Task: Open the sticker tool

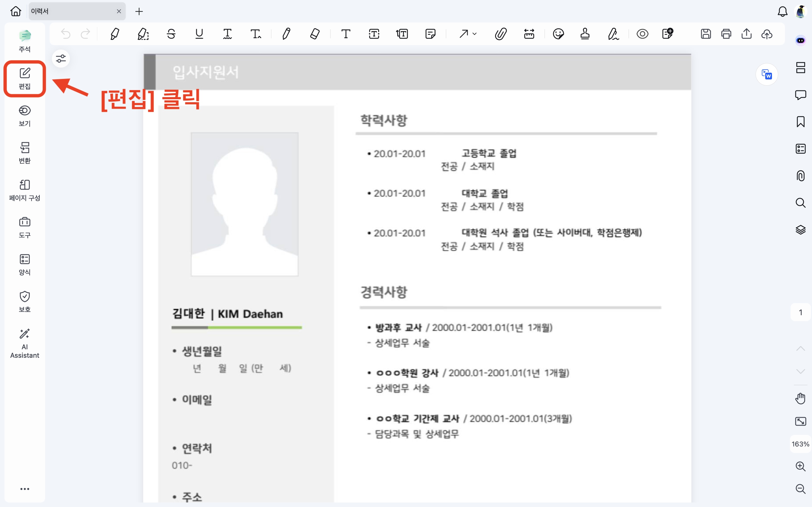Action: point(558,34)
